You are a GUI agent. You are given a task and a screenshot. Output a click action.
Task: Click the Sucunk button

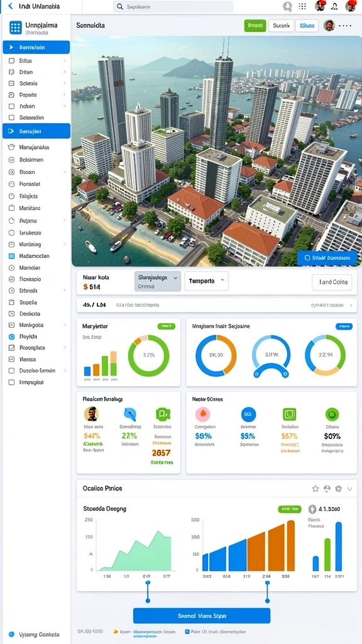281,25
